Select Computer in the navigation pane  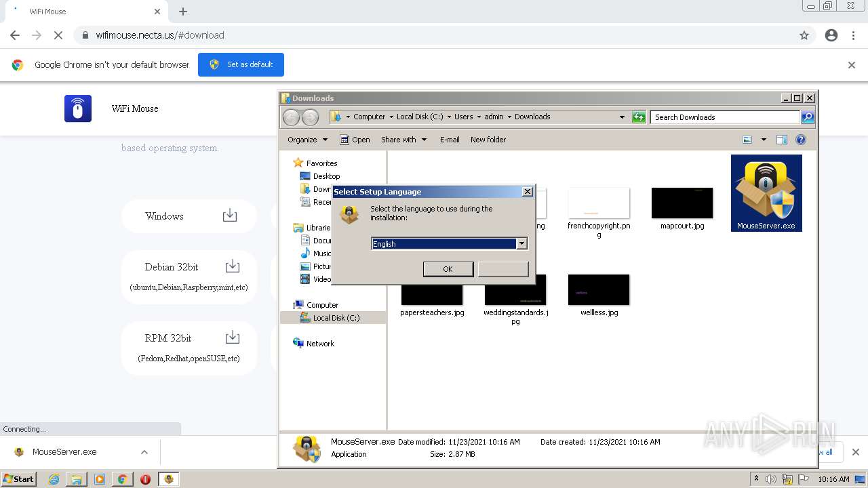pos(322,305)
